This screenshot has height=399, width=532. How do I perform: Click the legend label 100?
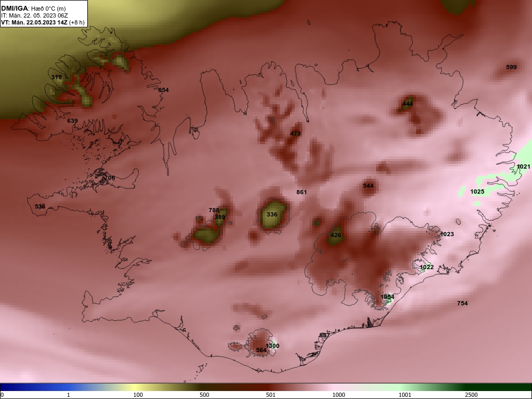click(138, 395)
